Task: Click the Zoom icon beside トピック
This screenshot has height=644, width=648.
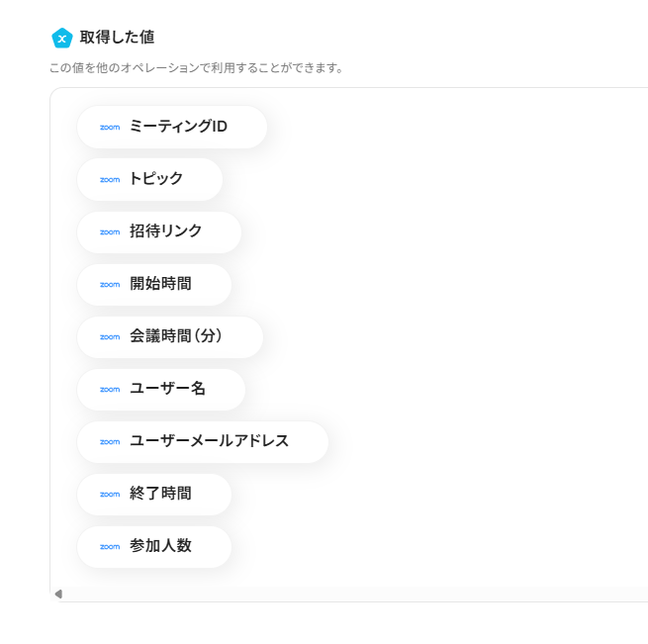Action: pos(110,180)
